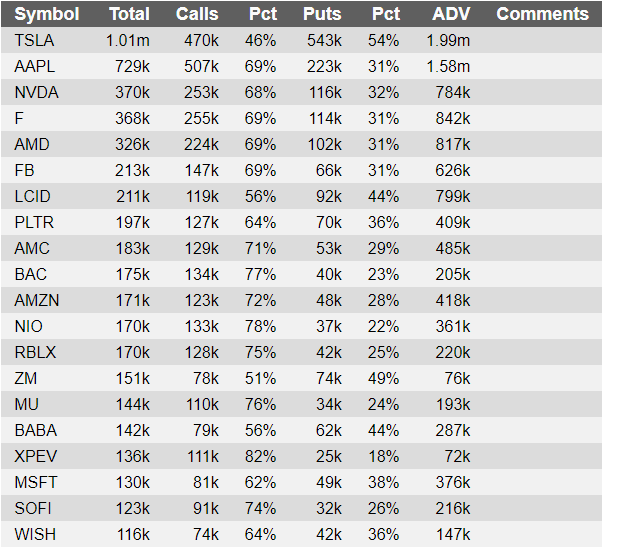Select the TSLA symbol cell

click(x=34, y=40)
